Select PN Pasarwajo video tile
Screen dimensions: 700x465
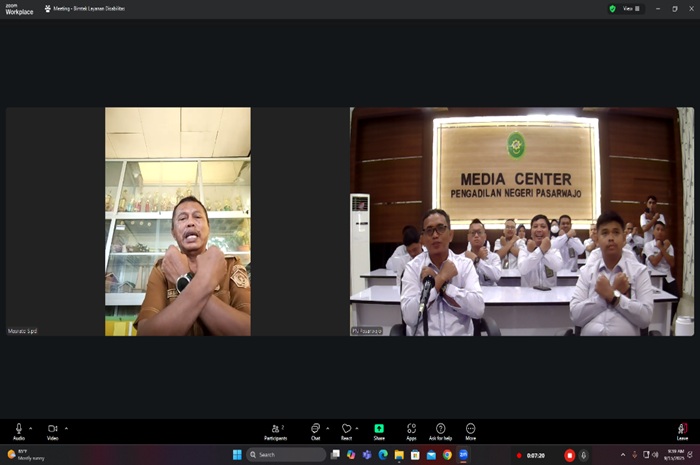click(522, 221)
